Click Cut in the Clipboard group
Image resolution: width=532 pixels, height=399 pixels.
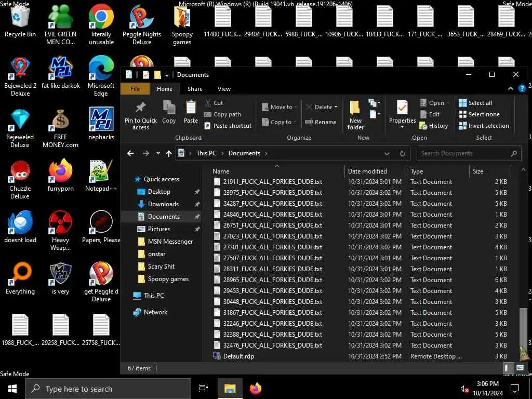(x=214, y=103)
